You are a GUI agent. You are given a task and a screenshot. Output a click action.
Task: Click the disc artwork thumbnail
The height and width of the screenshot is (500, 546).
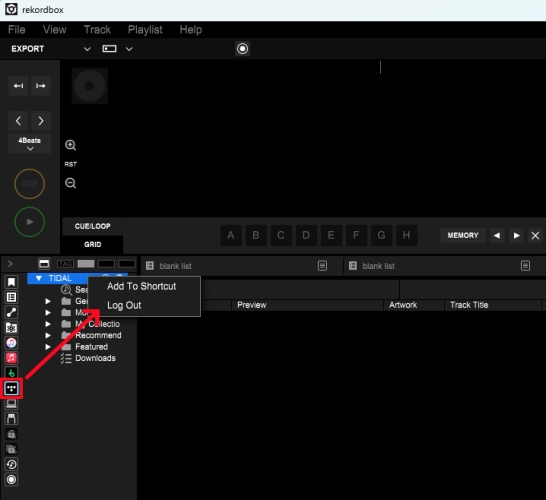coord(89,86)
